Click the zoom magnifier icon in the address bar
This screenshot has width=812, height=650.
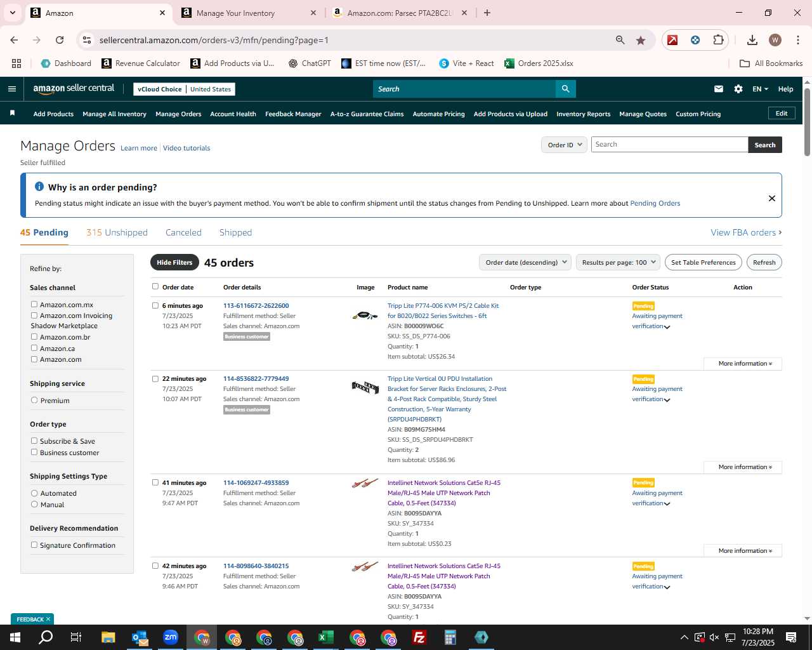(x=620, y=40)
